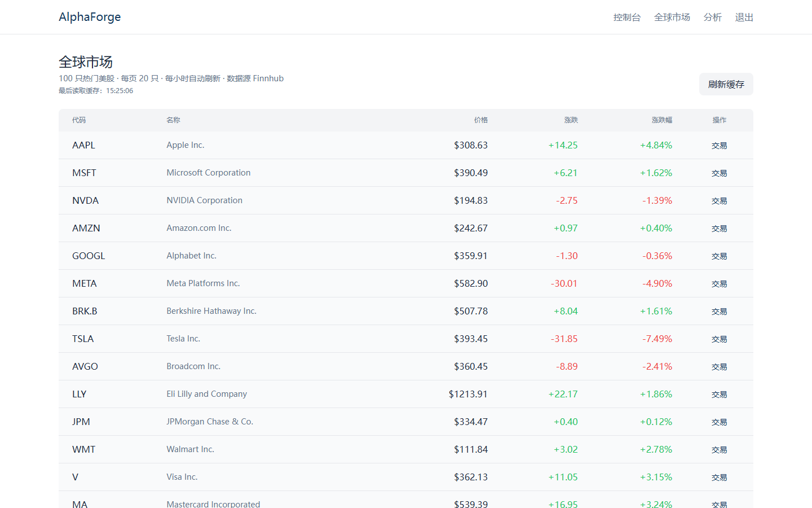812x508 pixels.
Task: Click the 操作 column header
Action: (719, 120)
